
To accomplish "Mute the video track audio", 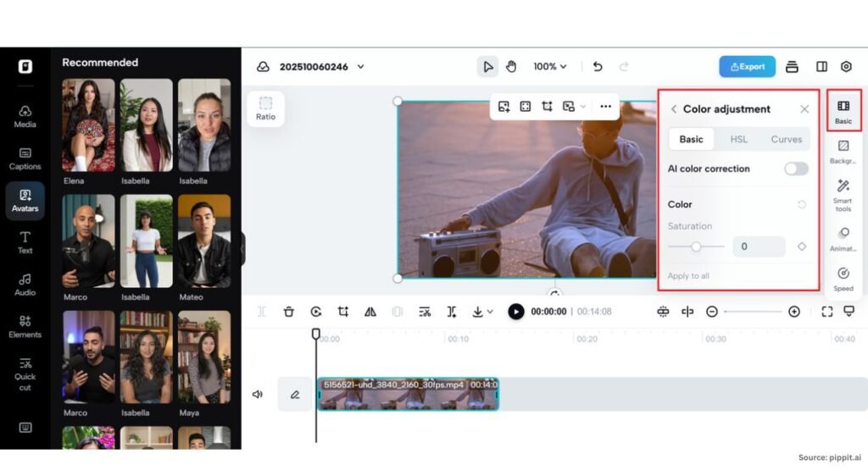I will [x=258, y=394].
